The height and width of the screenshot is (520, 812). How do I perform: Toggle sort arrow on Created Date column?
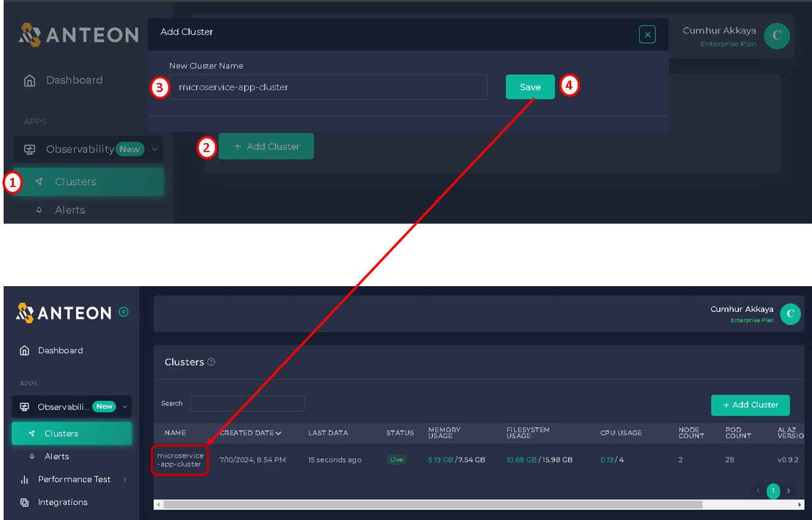[x=279, y=433]
